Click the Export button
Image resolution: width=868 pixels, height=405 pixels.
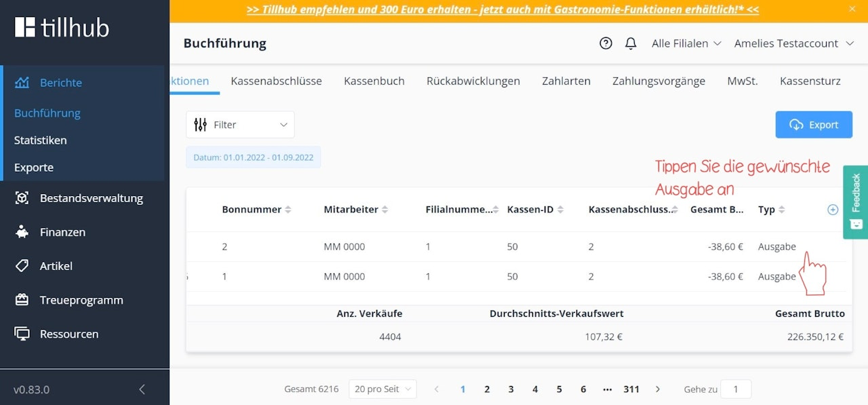(x=814, y=125)
